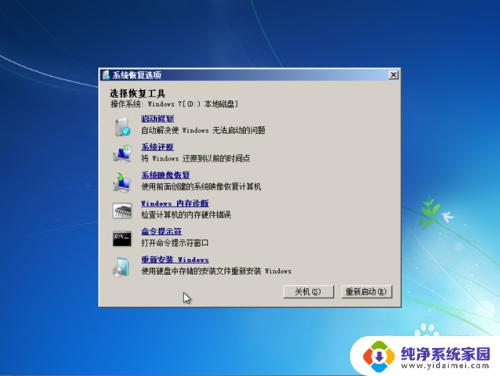Viewport: 500px width, 376px height.
Task: Click text 使用硬盘中存储的安装文件重新安装 Windows
Action: click(x=216, y=271)
